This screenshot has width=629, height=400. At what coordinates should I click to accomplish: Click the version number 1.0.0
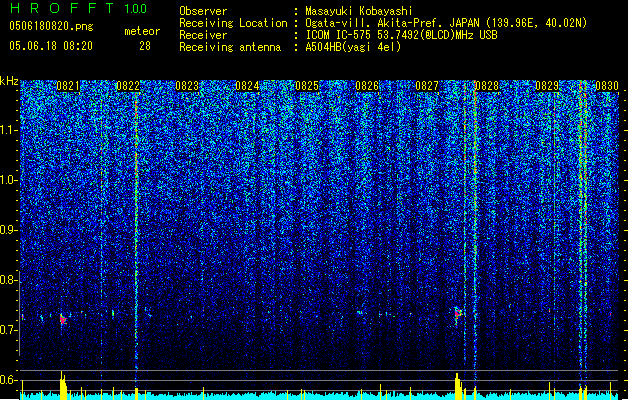[135, 8]
